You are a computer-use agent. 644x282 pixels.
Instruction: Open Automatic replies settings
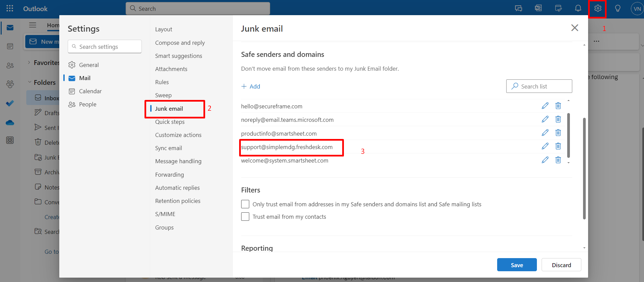[x=178, y=188]
